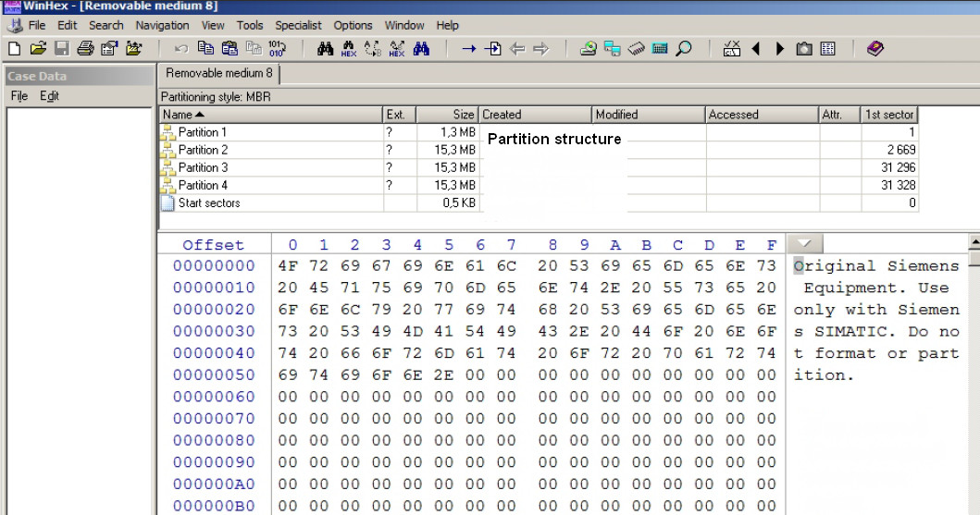Open RAM with the memory chip icon
The width and height of the screenshot is (980, 515).
pyautogui.click(x=637, y=49)
